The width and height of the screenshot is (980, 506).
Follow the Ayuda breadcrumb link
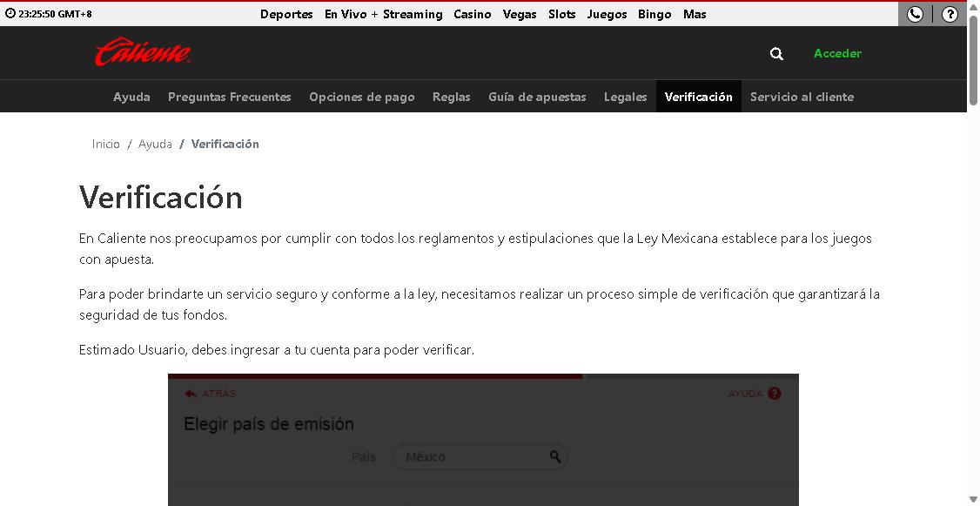155,144
